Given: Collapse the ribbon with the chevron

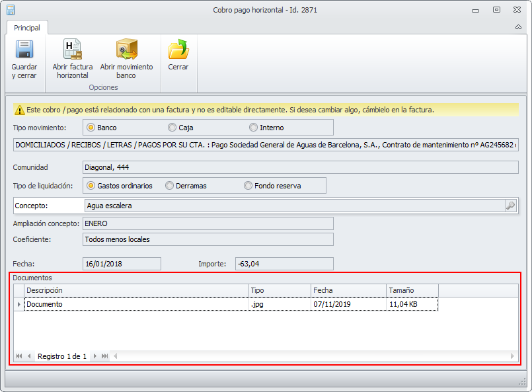Looking at the screenshot, I should click(x=519, y=28).
